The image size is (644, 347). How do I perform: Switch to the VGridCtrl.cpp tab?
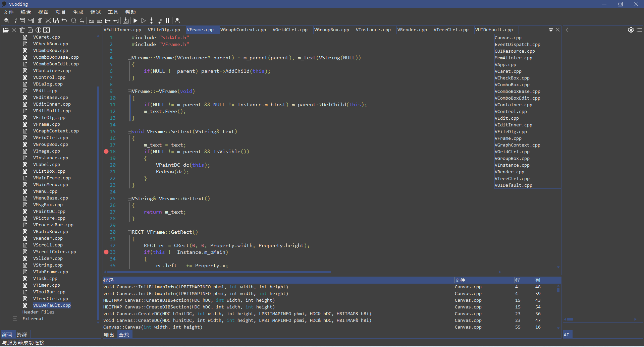pyautogui.click(x=290, y=30)
